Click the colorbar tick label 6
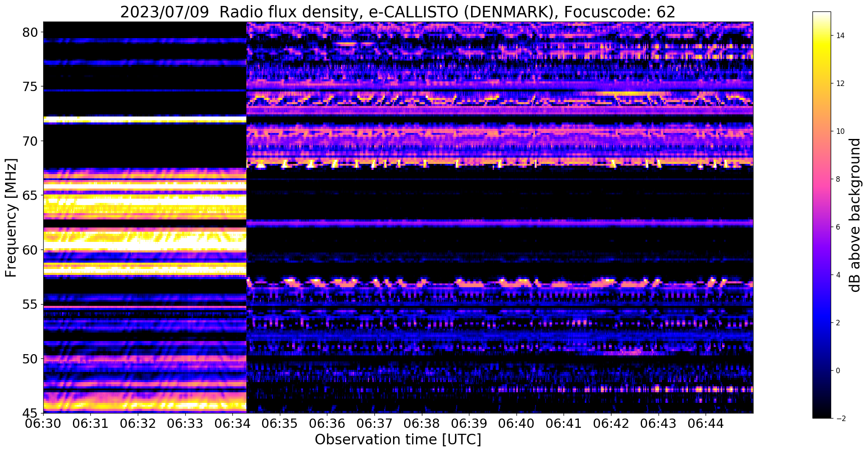The image size is (868, 452). pyautogui.click(x=837, y=227)
